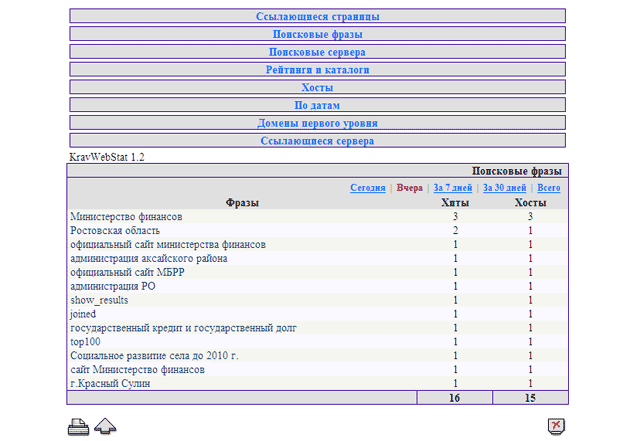The width and height of the screenshot is (640, 441).
Task: Show Всего total stats
Action: [x=549, y=188]
